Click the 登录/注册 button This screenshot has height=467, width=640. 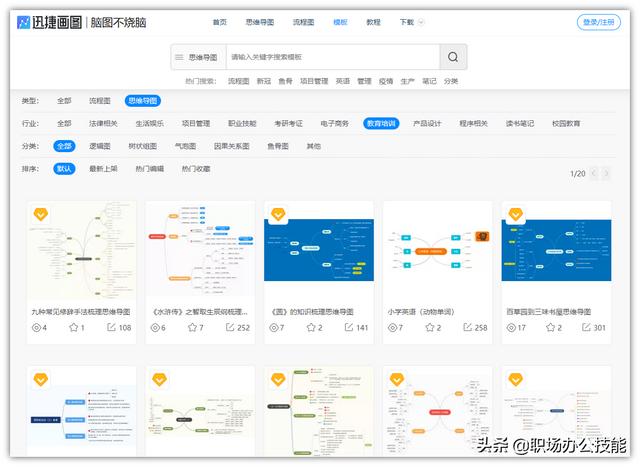[599, 22]
